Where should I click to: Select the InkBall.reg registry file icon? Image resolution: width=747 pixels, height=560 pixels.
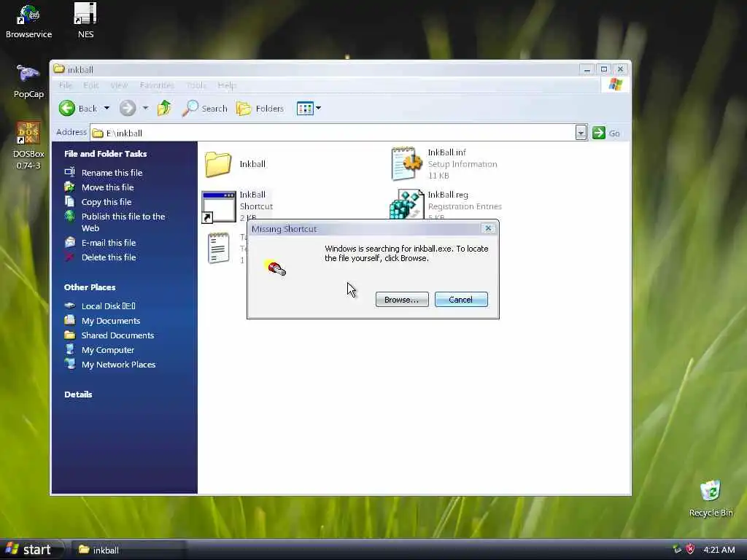point(406,204)
